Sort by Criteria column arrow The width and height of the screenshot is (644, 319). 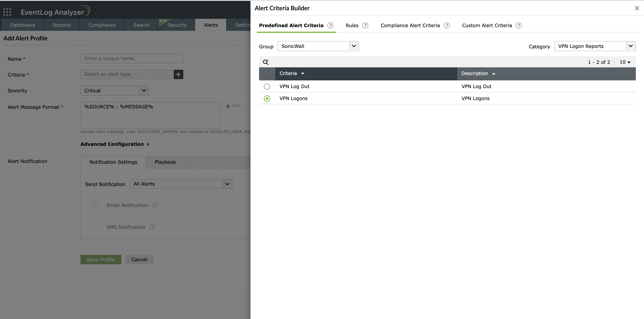[x=303, y=74]
